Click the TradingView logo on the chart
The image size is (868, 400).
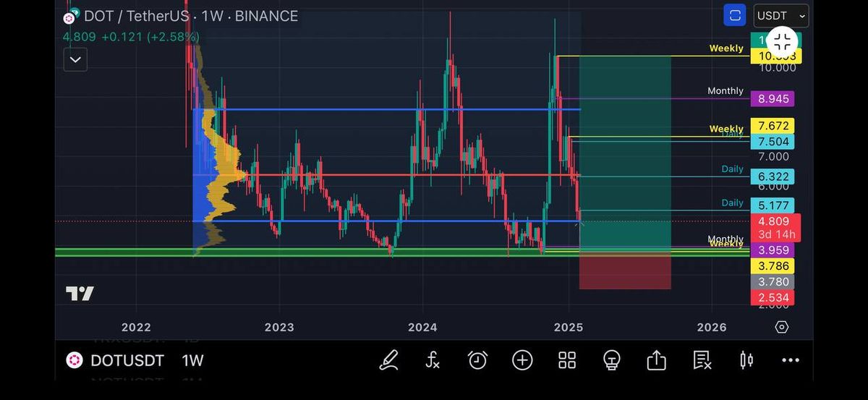[80, 294]
